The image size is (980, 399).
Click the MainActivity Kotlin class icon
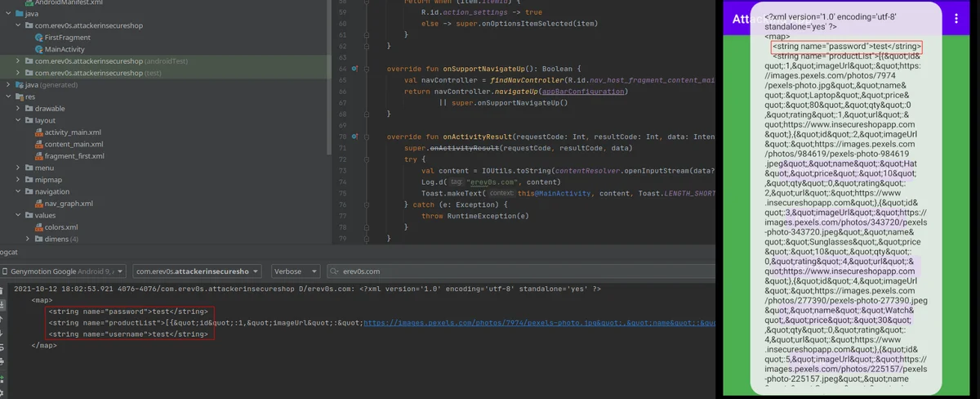click(x=39, y=49)
